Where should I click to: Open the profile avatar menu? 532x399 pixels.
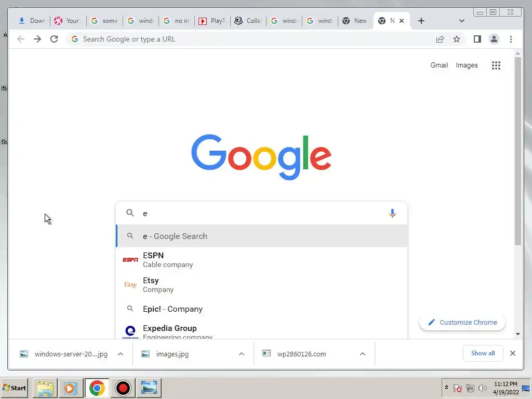494,39
